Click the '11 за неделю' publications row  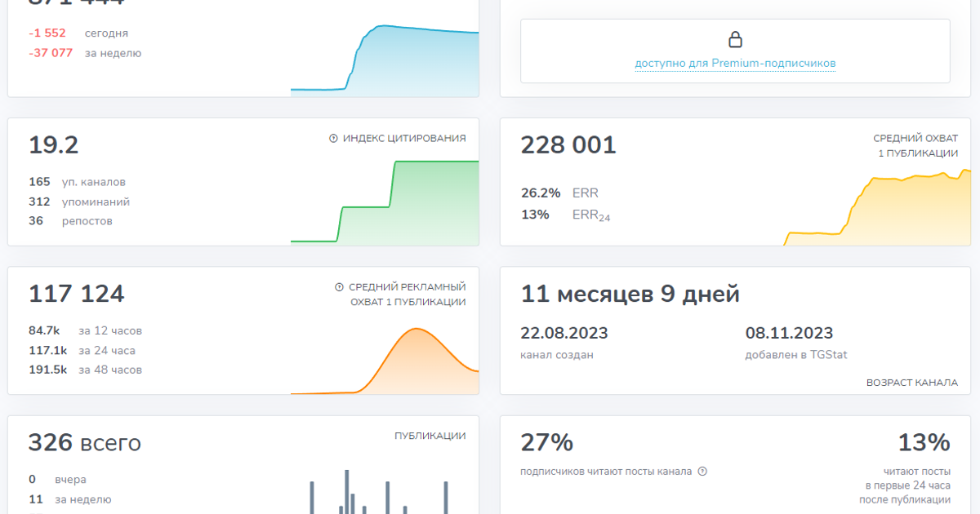[70, 499]
